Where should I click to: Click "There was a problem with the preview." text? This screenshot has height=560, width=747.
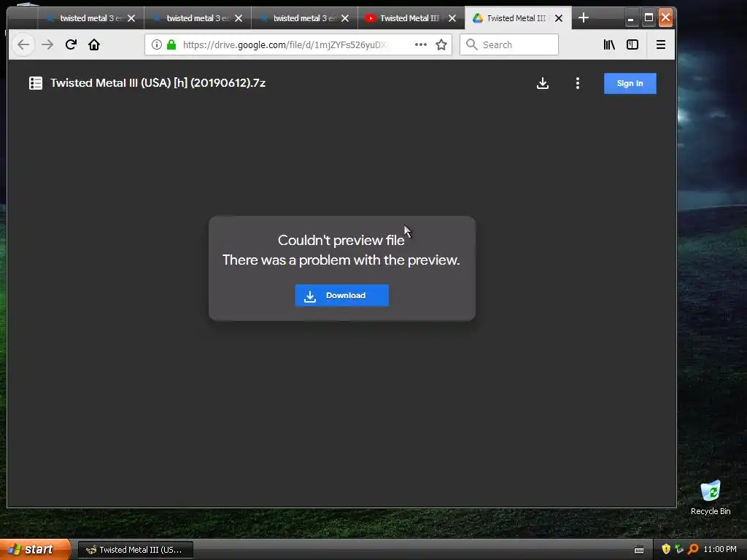coord(341,260)
